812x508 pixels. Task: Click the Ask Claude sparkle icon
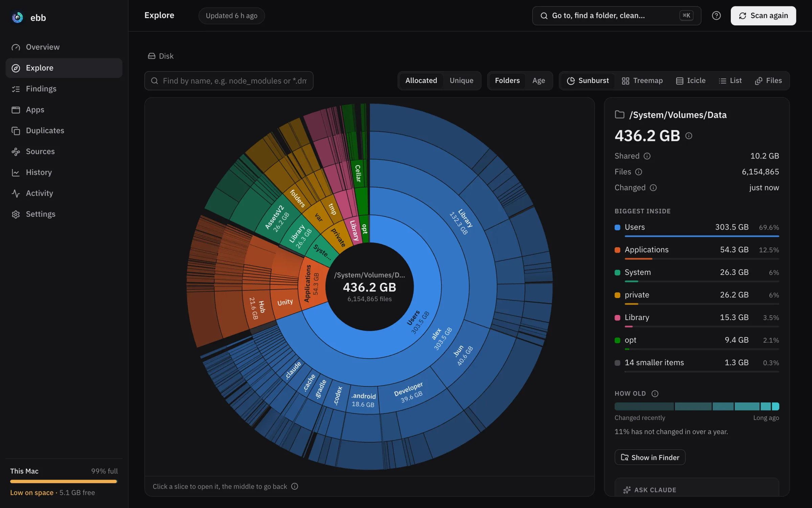pos(627,490)
